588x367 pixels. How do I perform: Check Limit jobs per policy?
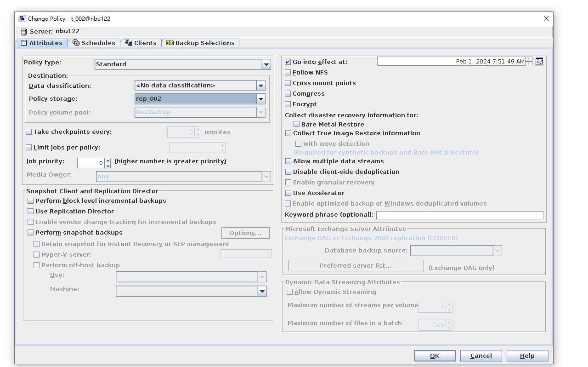[x=29, y=147]
